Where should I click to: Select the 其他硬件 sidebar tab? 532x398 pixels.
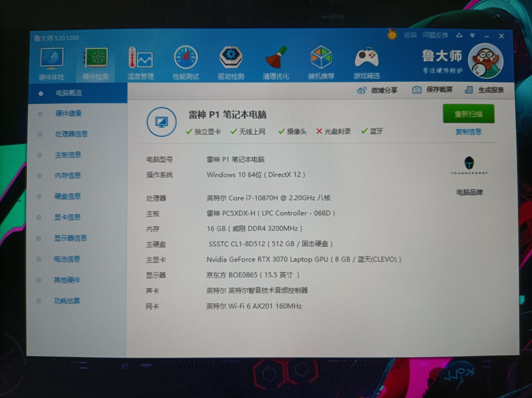[x=76, y=280]
